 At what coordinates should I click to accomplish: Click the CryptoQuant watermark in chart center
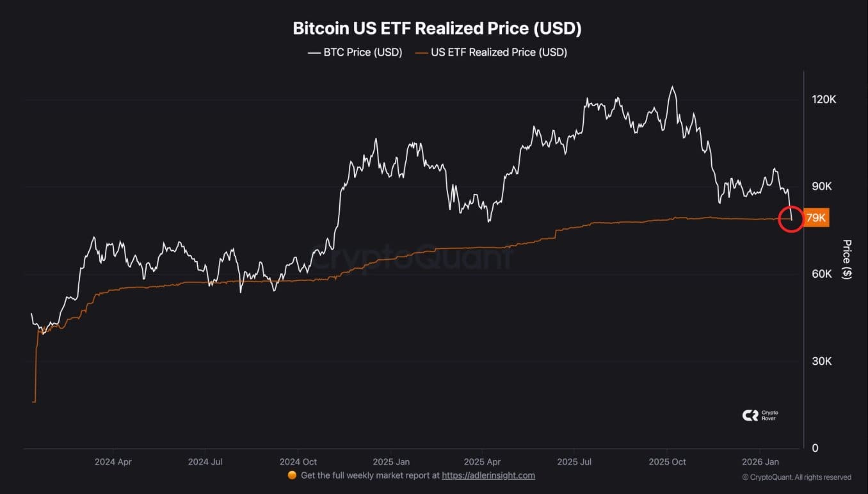pos(413,259)
